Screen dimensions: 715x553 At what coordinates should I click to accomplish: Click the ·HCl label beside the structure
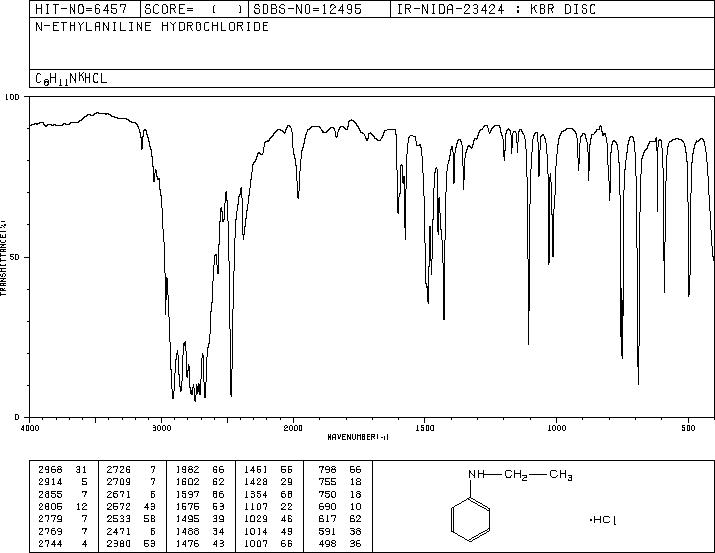point(603,520)
